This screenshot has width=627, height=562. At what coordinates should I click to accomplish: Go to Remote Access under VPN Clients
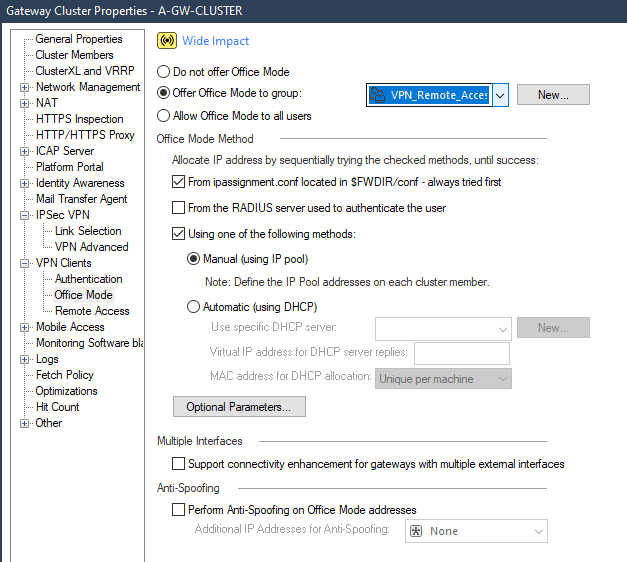[x=92, y=311]
